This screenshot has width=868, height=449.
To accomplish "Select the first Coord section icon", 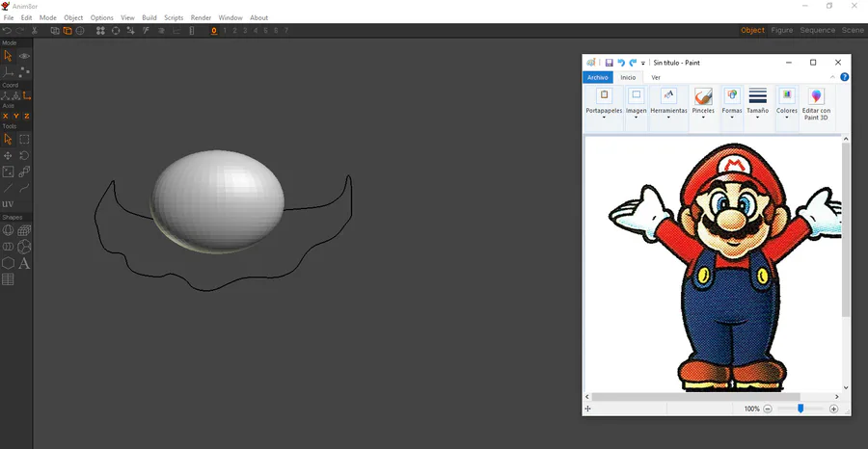I will click(x=6, y=95).
